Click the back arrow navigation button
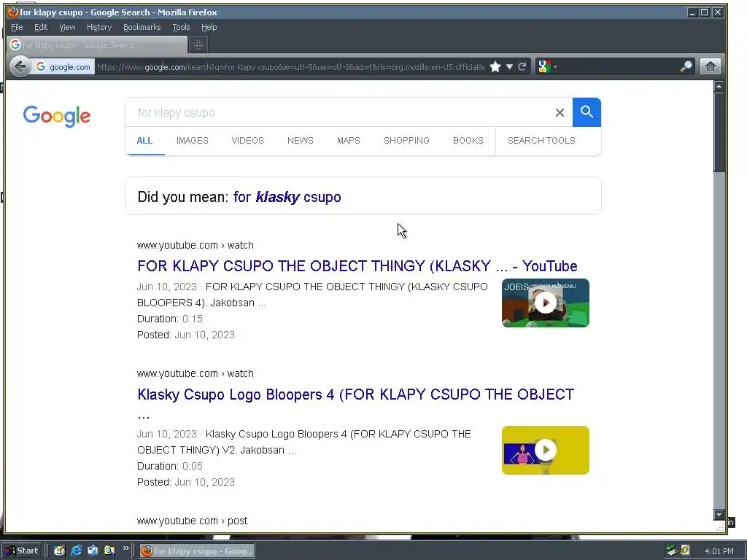 (20, 66)
